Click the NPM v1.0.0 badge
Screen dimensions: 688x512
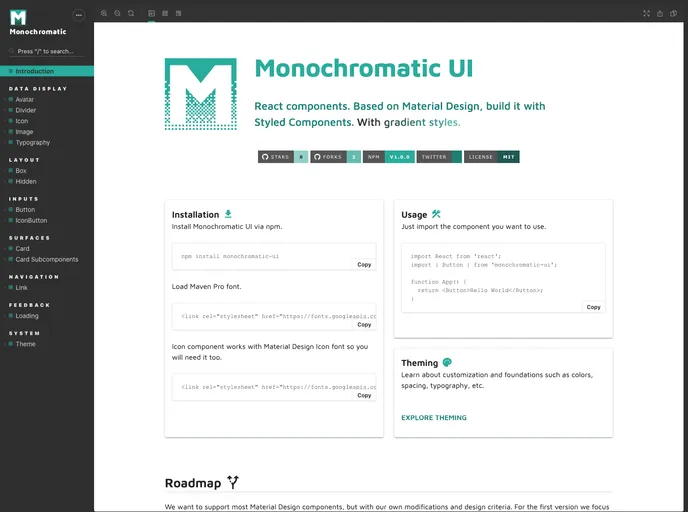click(x=389, y=157)
